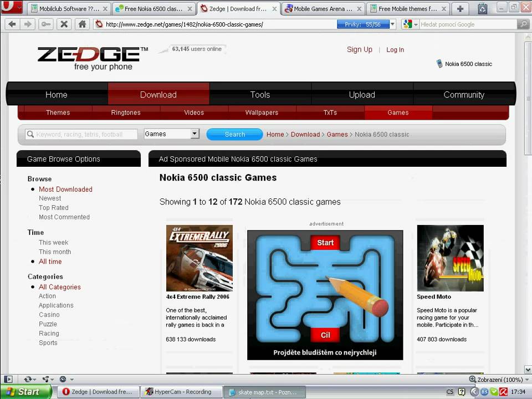Close the Mobilclub Software tab
Image resolution: width=532 pixels, height=399 pixels.
105,9
